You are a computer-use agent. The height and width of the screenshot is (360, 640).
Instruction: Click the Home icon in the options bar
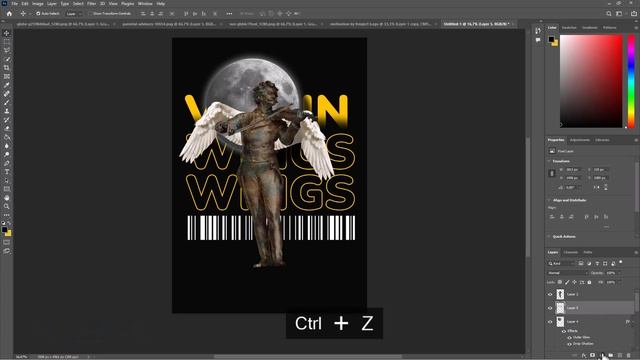[x=9, y=13]
